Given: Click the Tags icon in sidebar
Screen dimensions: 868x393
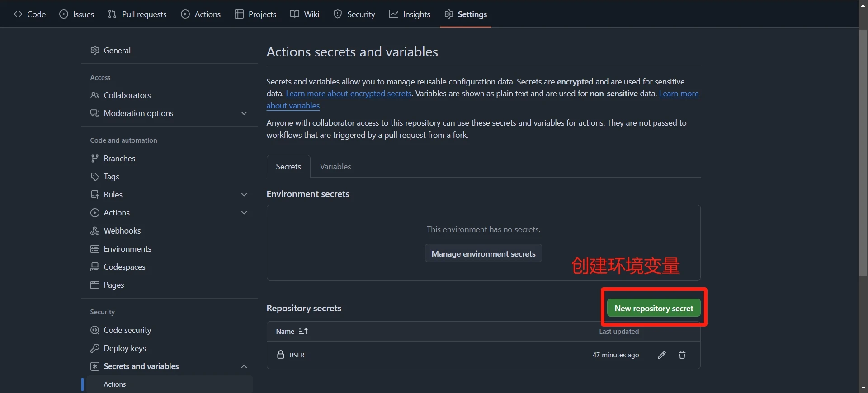Looking at the screenshot, I should 94,176.
